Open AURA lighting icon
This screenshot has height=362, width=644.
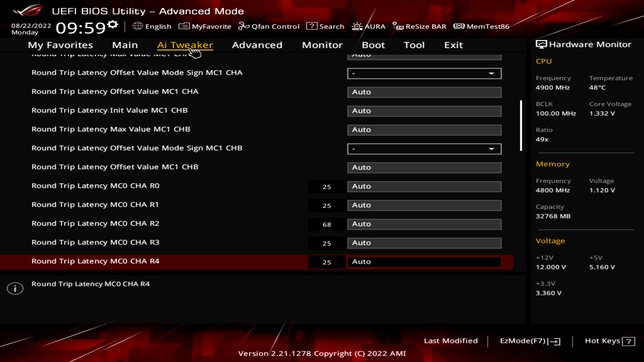pos(357,26)
